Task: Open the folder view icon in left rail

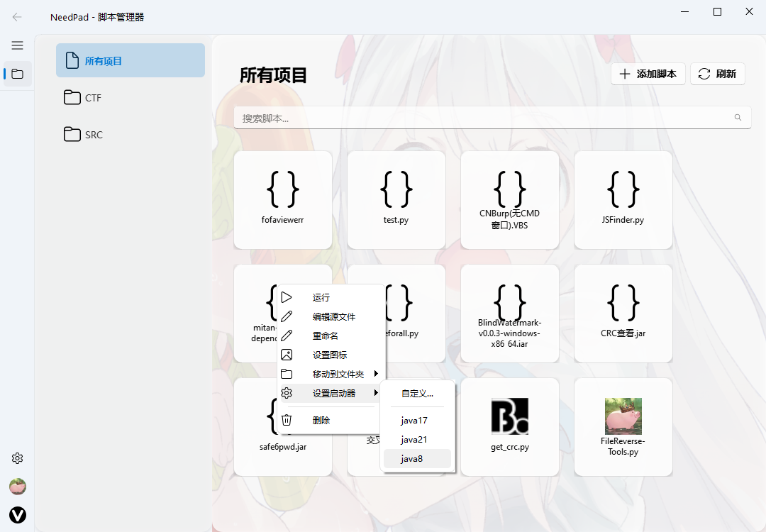Action: click(x=18, y=74)
